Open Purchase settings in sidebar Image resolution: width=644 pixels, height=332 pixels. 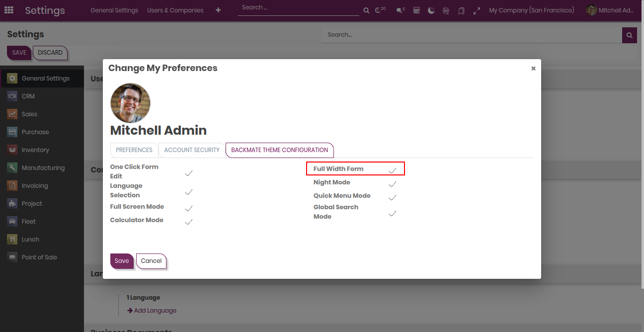tap(42, 132)
